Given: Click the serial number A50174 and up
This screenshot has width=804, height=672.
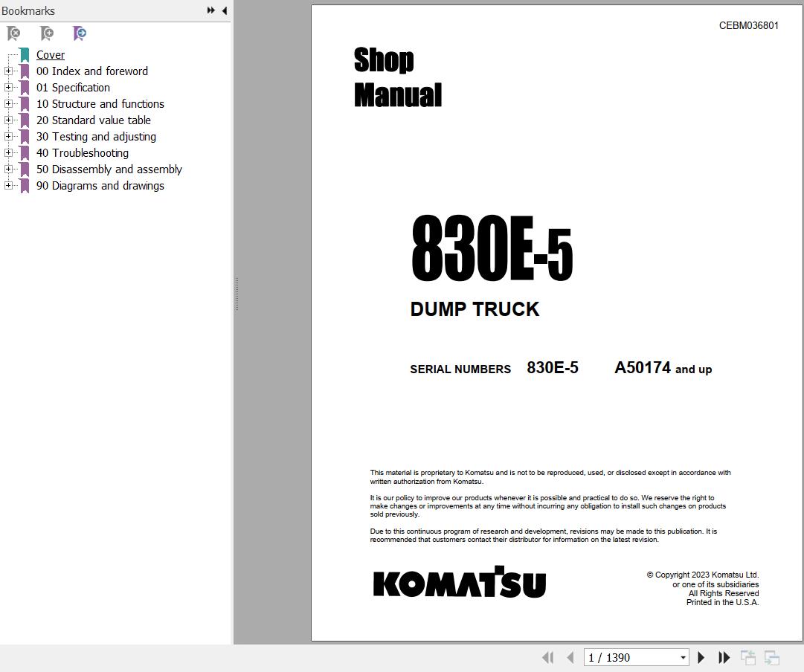Looking at the screenshot, I should click(663, 368).
